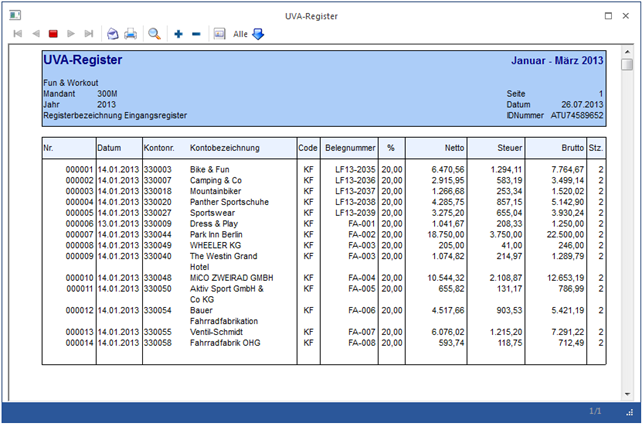Zoom in with the plus icon
This screenshot has width=642, height=424.
179,33
